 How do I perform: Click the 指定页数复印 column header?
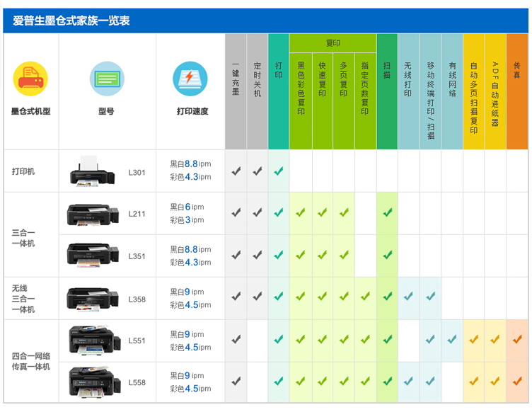click(x=366, y=101)
